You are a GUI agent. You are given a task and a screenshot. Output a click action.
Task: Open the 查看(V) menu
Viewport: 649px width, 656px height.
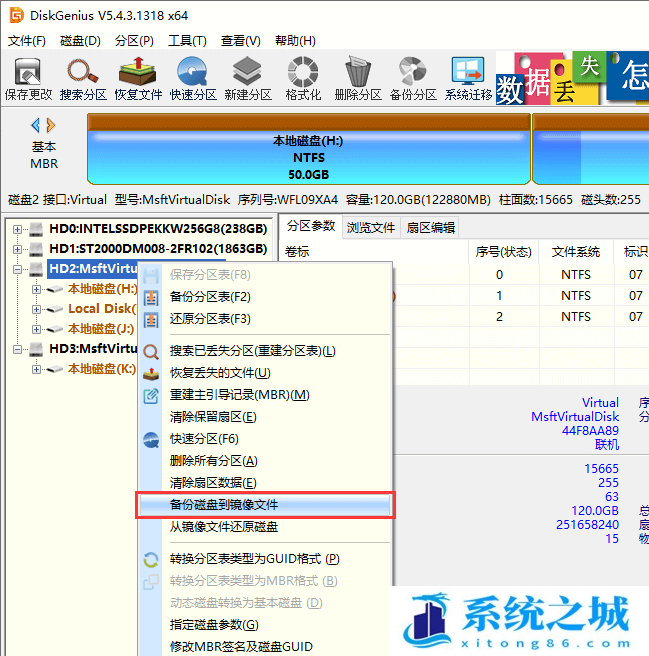point(241,41)
